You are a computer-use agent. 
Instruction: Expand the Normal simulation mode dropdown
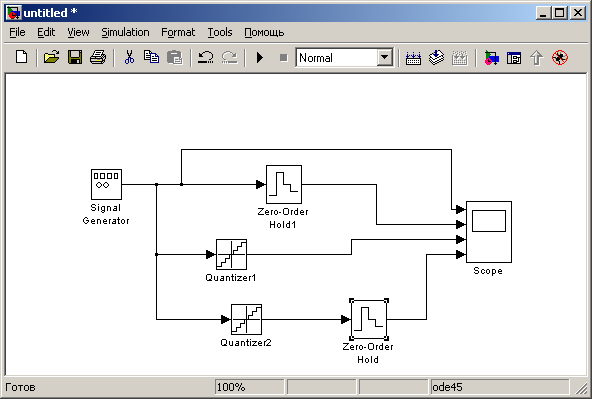click(384, 58)
